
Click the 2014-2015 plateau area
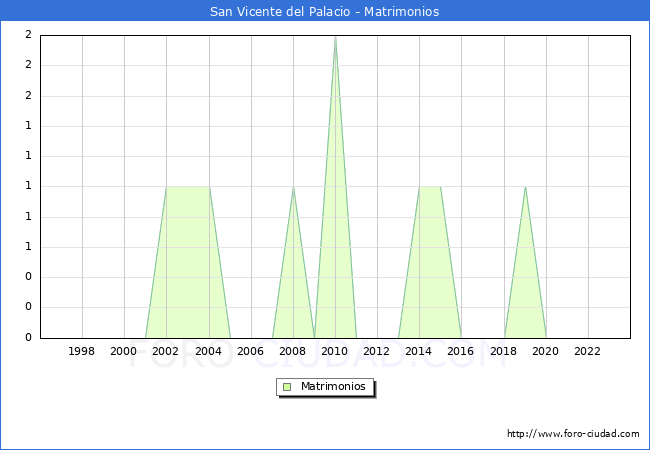click(x=430, y=262)
